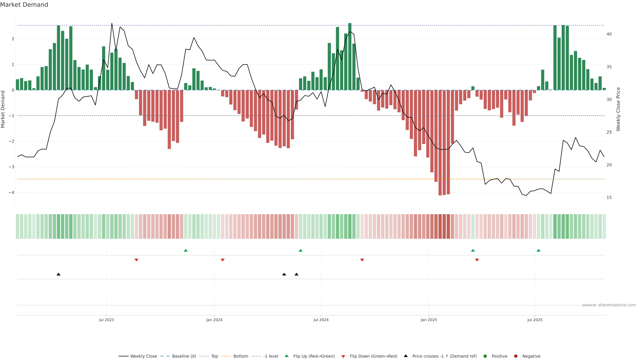Click the red Negative legend dot
This screenshot has height=362, width=644.
point(516,356)
